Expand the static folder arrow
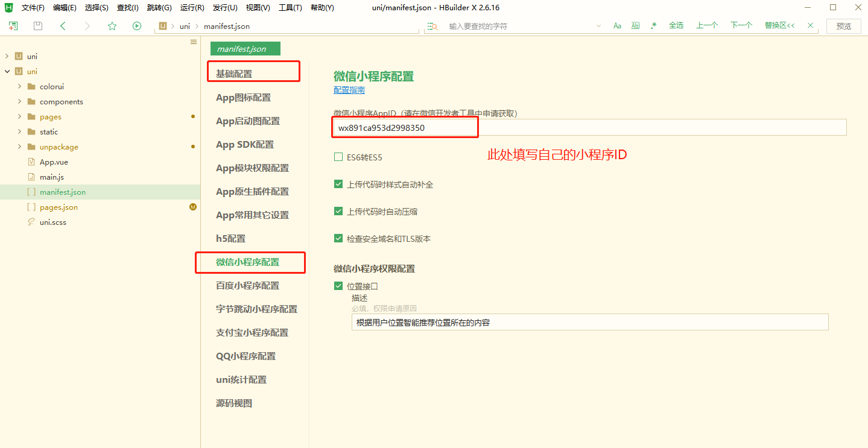This screenshot has width=868, height=448. [19, 131]
